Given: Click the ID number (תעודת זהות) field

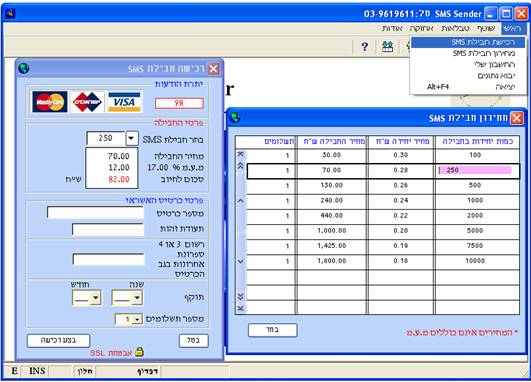Looking at the screenshot, I should point(108,230).
